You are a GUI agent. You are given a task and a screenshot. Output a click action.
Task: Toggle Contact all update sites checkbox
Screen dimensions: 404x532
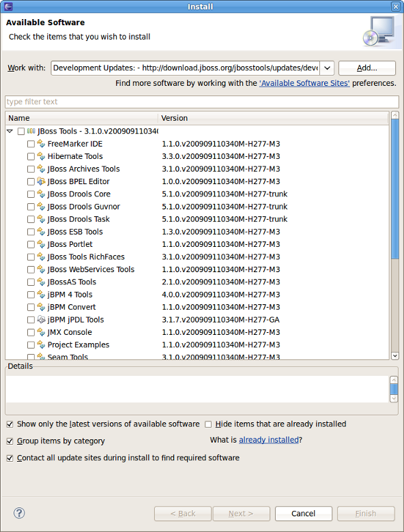(10, 458)
